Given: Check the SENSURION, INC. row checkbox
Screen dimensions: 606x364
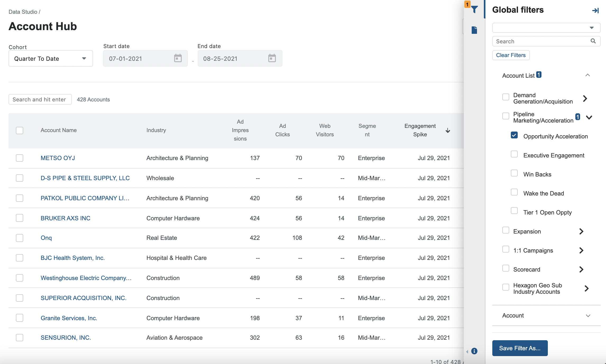Looking at the screenshot, I should point(20,338).
